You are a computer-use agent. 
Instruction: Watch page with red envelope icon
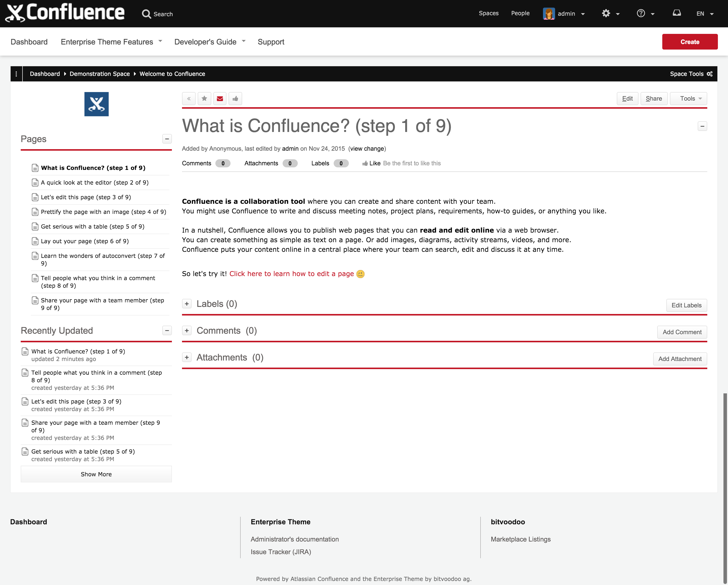point(220,99)
